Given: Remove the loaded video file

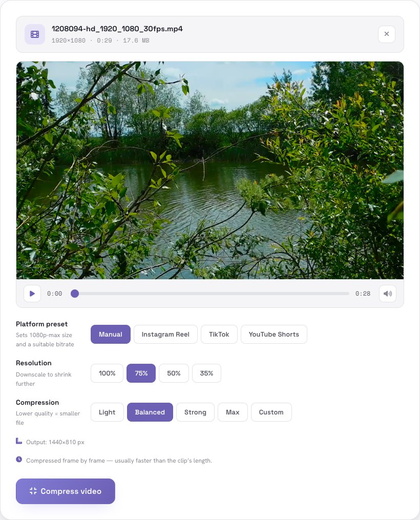Looking at the screenshot, I should tap(387, 34).
